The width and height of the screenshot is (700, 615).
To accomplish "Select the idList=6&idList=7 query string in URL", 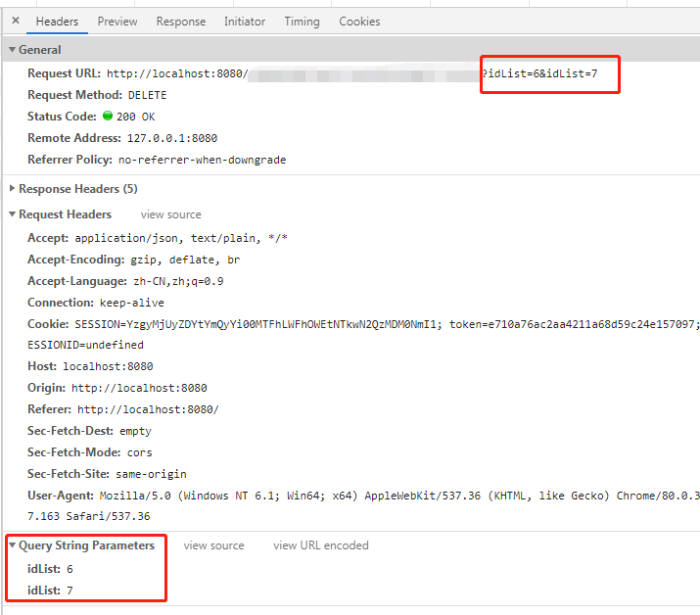I will pos(539,73).
